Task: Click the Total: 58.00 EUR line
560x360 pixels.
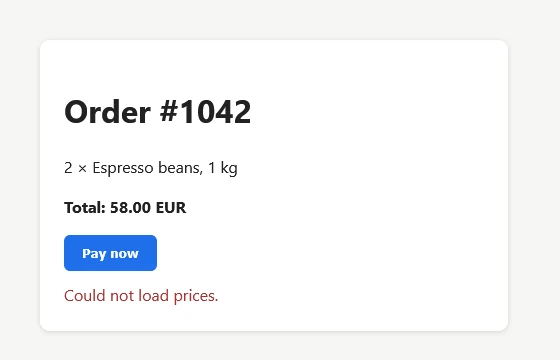Action: tap(125, 208)
